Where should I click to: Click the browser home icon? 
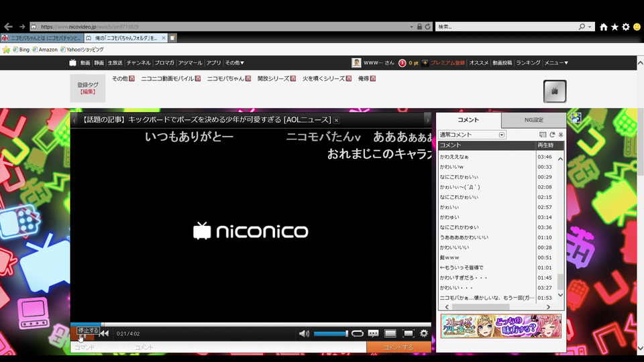603,27
